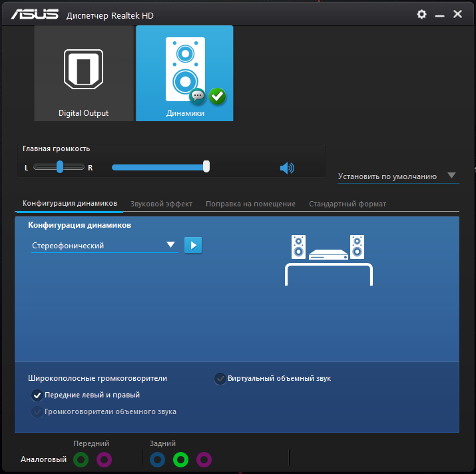Click the rear blue analog jack
This screenshot has width=476, height=474.
pyautogui.click(x=157, y=460)
